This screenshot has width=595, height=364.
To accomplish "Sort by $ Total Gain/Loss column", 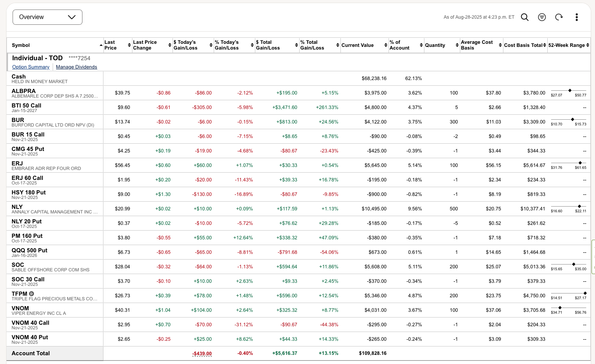I will tap(277, 45).
